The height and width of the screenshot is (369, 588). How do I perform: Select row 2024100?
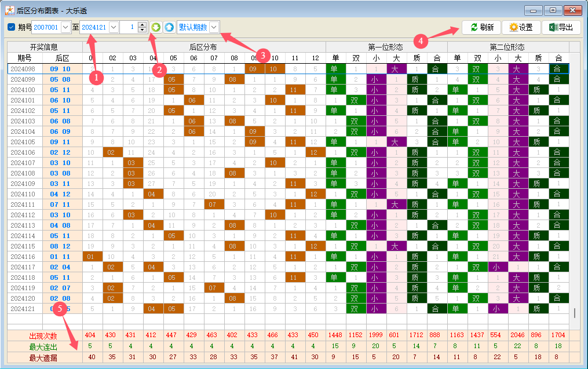pyautogui.click(x=288, y=90)
